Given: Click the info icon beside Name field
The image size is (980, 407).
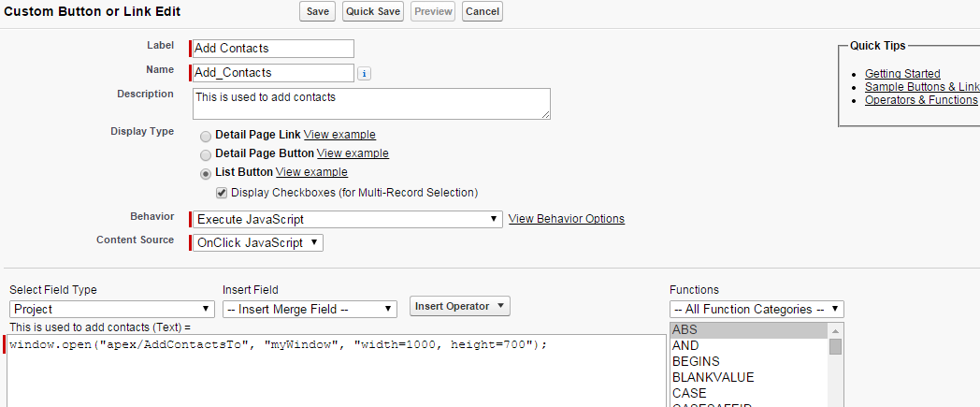Looking at the screenshot, I should [365, 73].
